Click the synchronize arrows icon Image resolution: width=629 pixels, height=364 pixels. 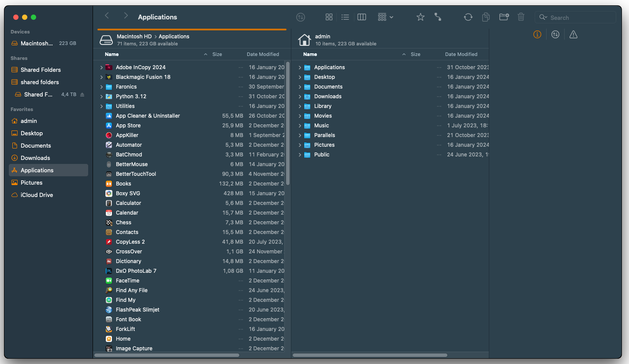468,17
